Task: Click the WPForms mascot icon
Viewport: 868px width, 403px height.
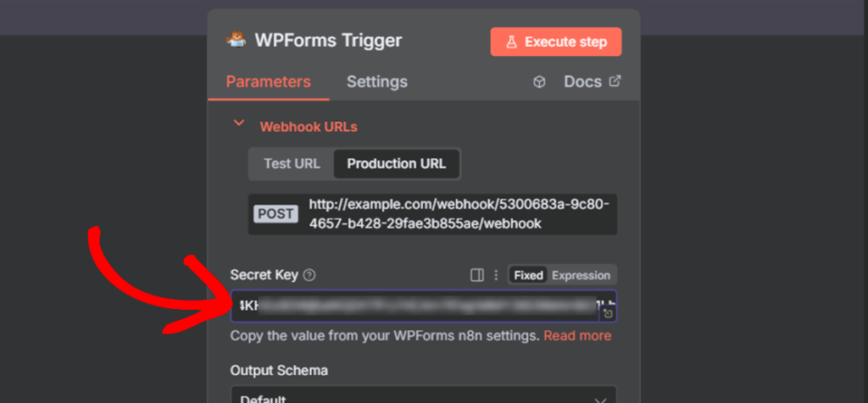Action: [236, 40]
